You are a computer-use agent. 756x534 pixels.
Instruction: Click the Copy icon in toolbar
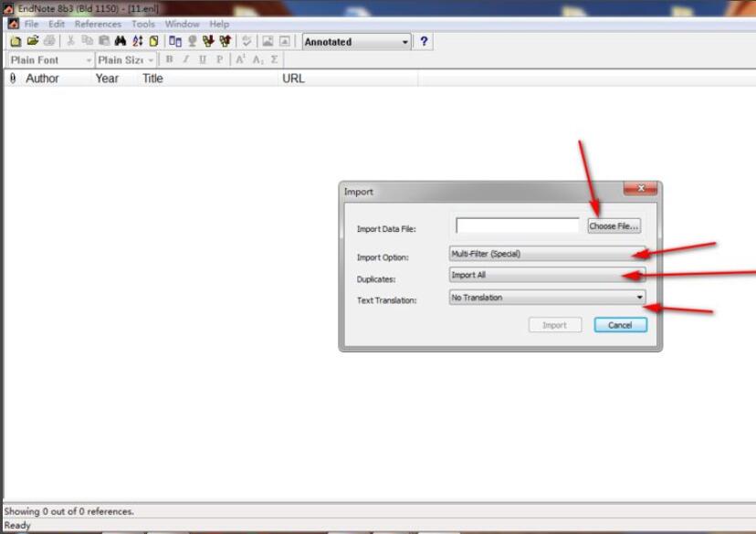point(88,42)
